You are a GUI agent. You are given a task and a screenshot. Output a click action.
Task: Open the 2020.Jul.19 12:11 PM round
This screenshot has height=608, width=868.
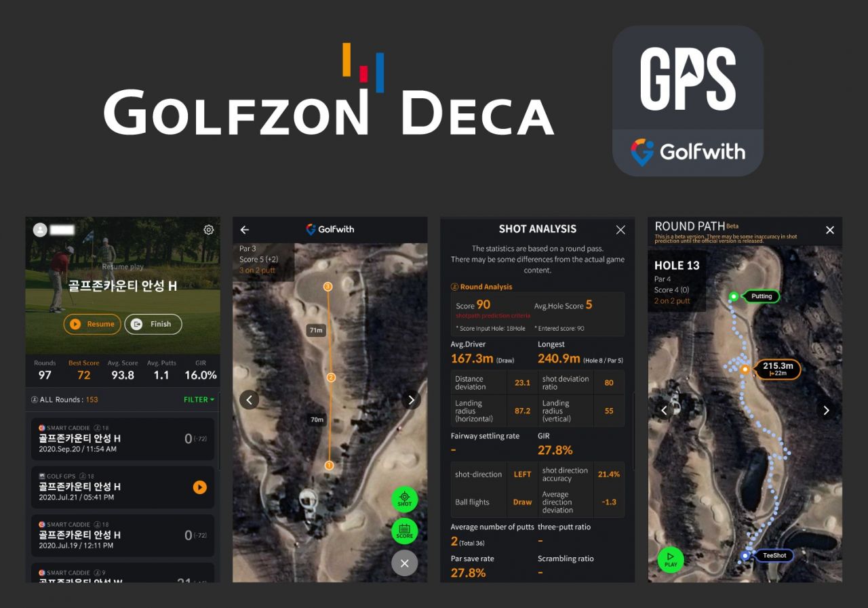pos(123,535)
